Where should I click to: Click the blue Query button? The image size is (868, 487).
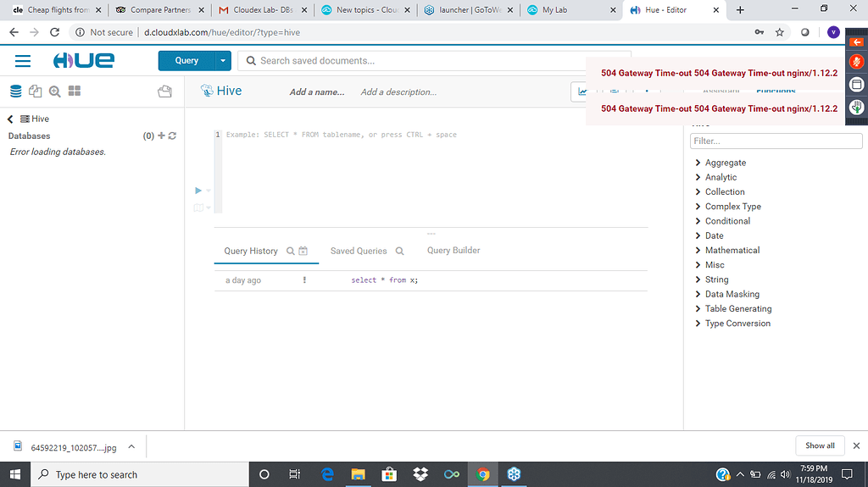coord(186,61)
